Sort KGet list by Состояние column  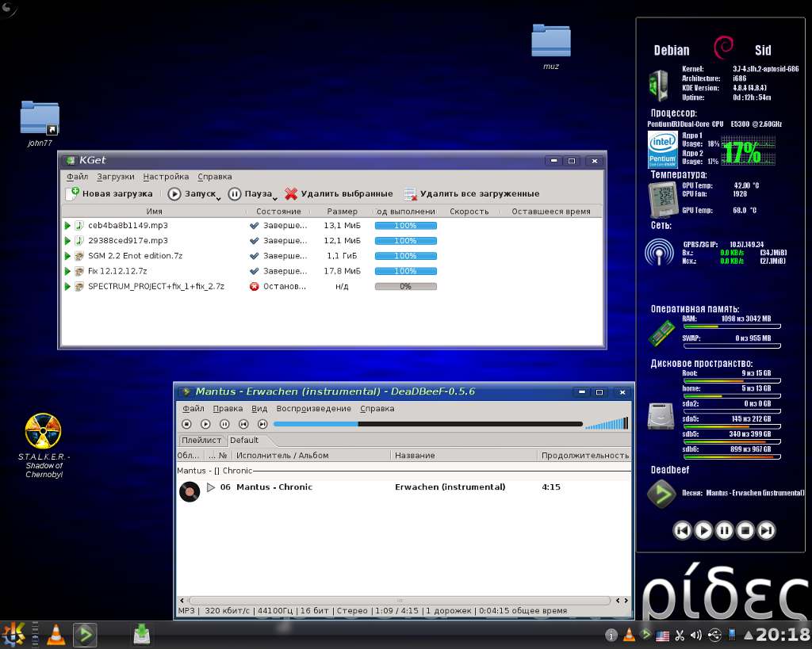click(x=278, y=211)
